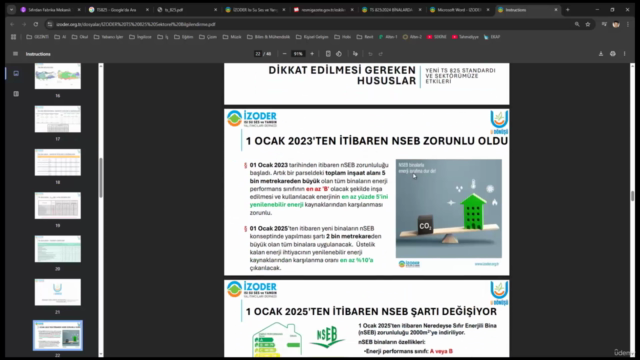Screen dimensions: 640x360
Task: Click the PDF page number field
Action: (258, 54)
